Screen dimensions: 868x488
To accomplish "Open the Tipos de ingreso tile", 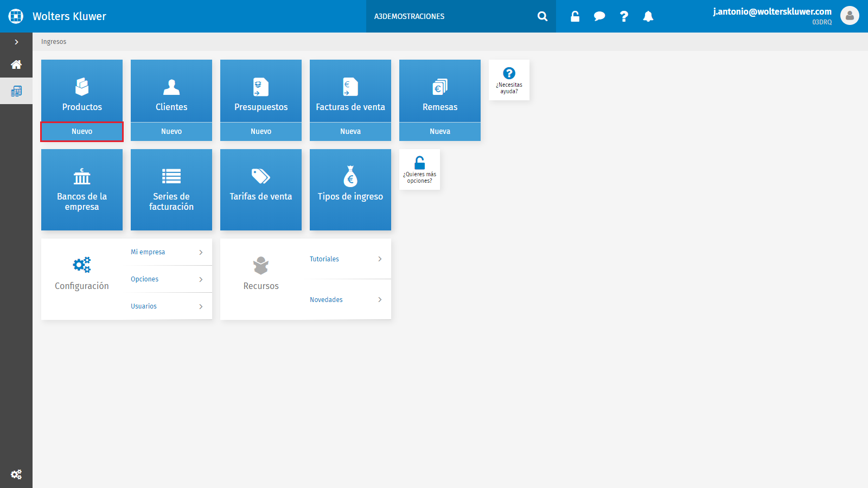I will [350, 190].
